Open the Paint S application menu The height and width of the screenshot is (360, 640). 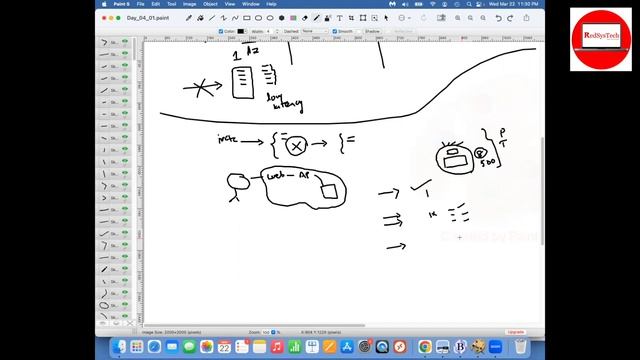pyautogui.click(x=121, y=4)
